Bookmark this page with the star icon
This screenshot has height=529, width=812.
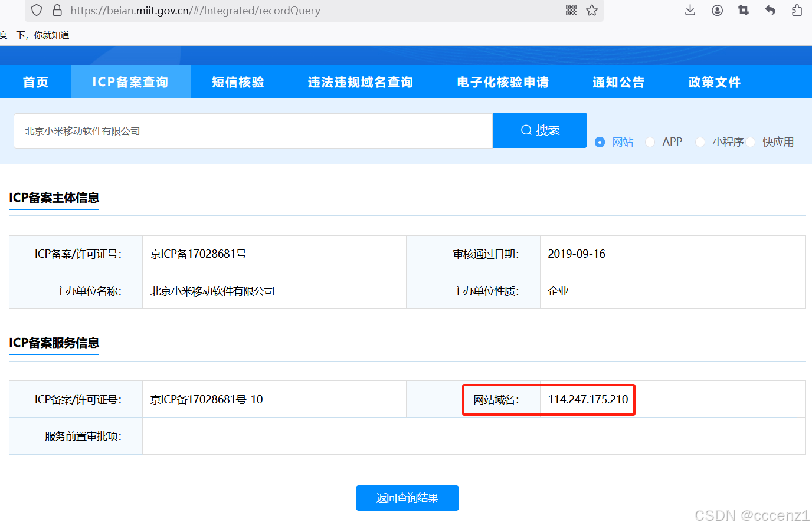[592, 10]
